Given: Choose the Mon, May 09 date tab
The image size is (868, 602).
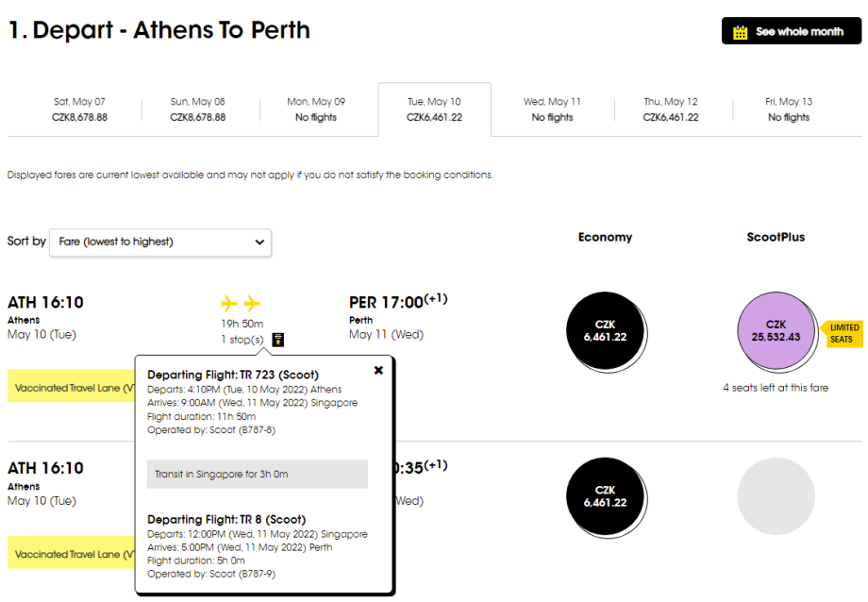Looking at the screenshot, I should click(x=316, y=109).
